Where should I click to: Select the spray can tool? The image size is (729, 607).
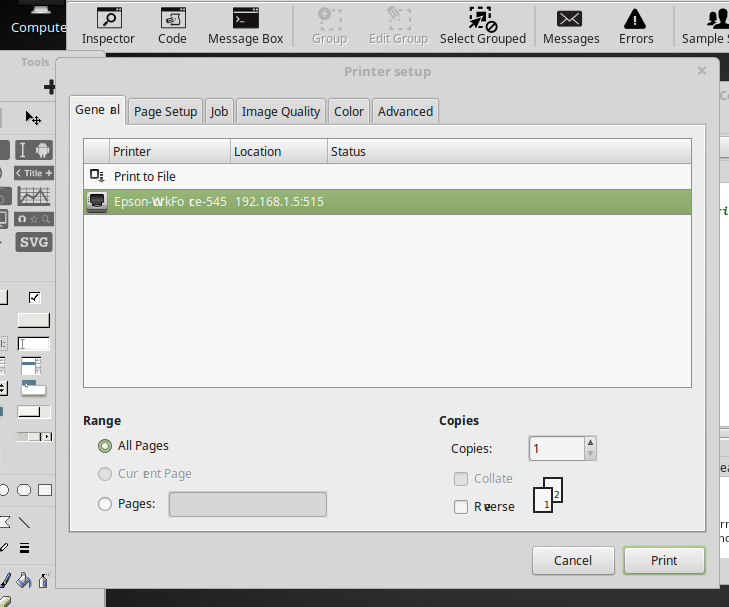click(43, 580)
